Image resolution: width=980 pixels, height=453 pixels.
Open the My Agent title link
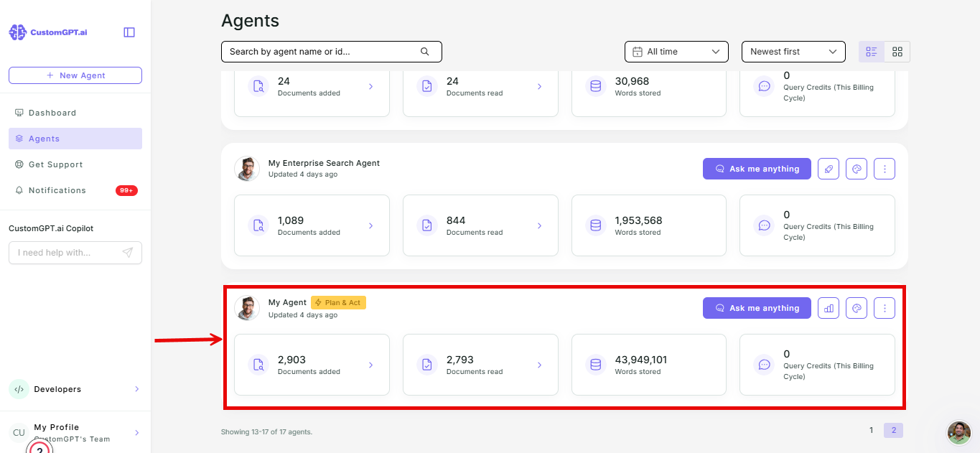click(x=287, y=302)
